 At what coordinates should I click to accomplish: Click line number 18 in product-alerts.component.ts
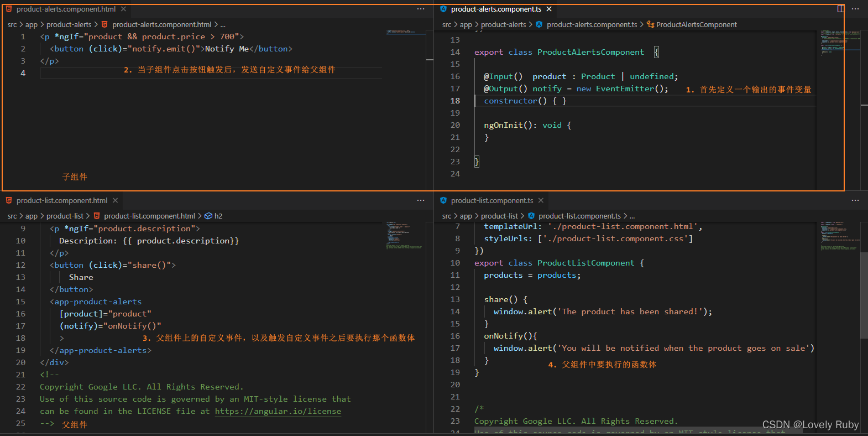click(455, 101)
